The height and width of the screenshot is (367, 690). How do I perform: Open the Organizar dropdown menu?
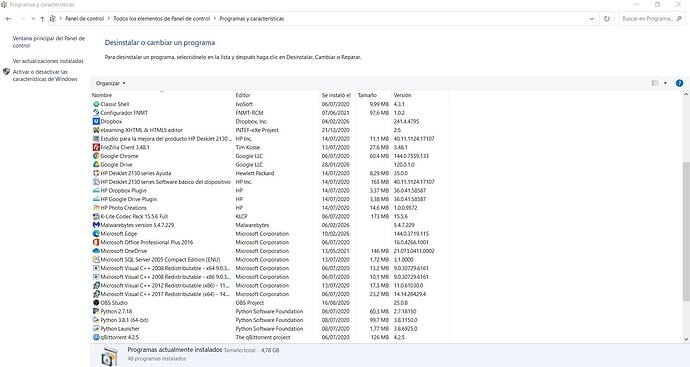coord(110,83)
